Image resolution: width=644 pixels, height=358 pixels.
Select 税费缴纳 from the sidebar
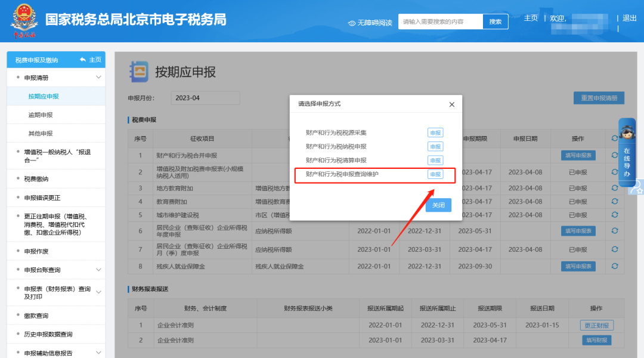[x=36, y=179]
